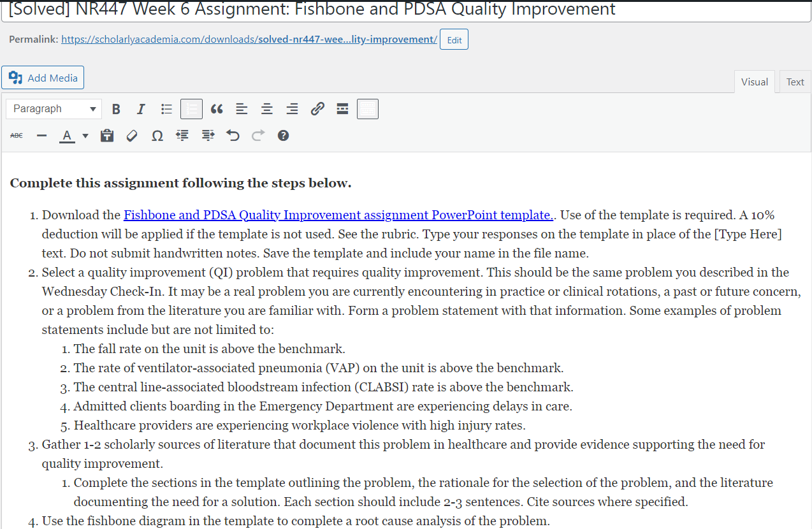Viewport: 812px width, 529px height.
Task: Apply bulleted list formatting
Action: coord(166,109)
